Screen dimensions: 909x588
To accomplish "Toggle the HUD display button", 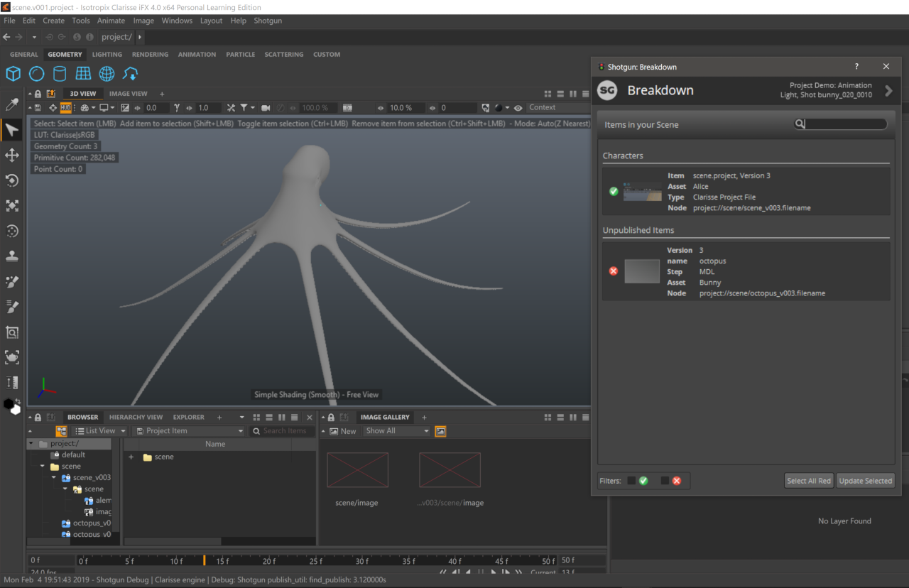I will [66, 108].
